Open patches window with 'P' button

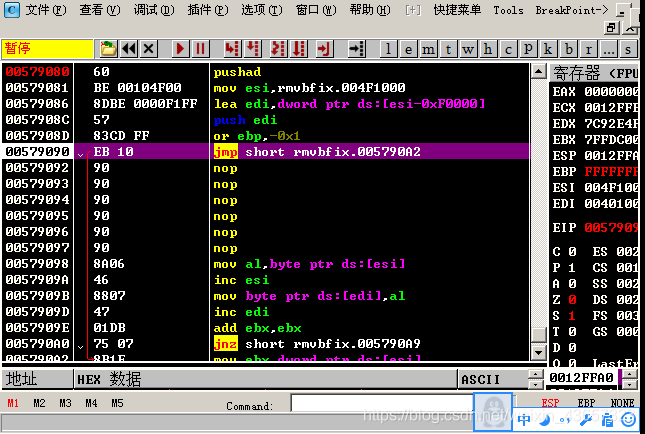tap(528, 49)
